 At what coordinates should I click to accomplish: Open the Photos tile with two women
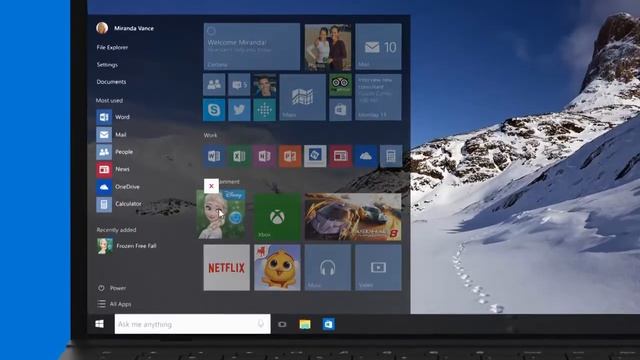(328, 47)
